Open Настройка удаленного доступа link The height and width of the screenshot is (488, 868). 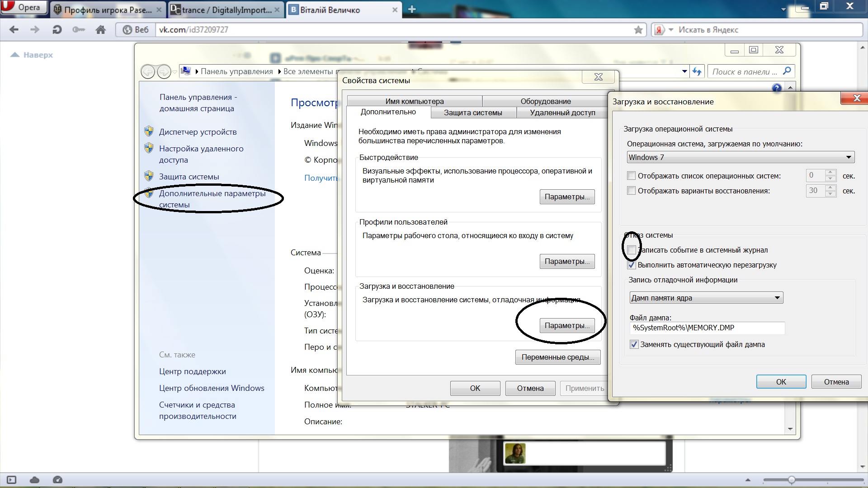pos(201,154)
